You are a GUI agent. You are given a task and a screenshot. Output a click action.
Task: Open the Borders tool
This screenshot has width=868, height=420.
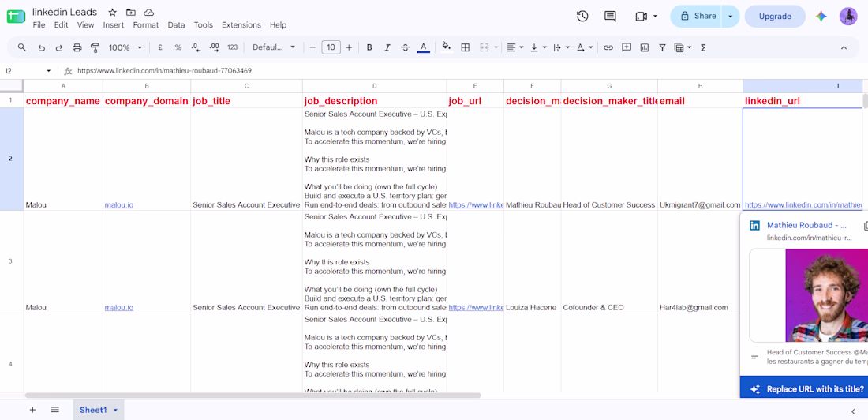[x=466, y=47]
